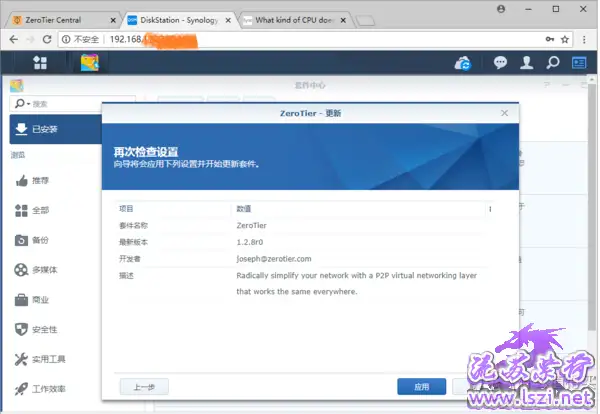Close the What kind of CPU tab

tap(343, 20)
